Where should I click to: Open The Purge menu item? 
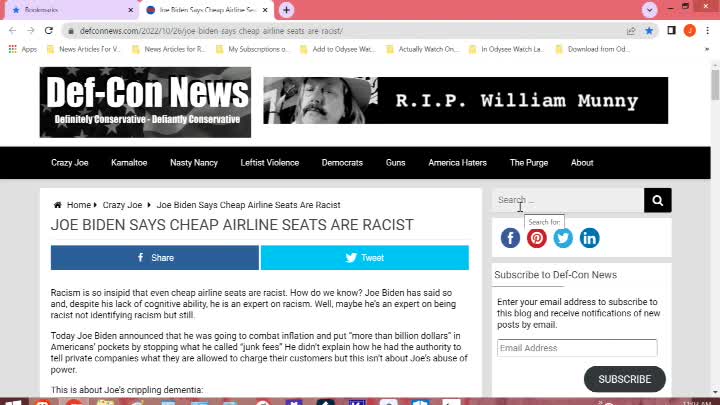click(x=529, y=163)
